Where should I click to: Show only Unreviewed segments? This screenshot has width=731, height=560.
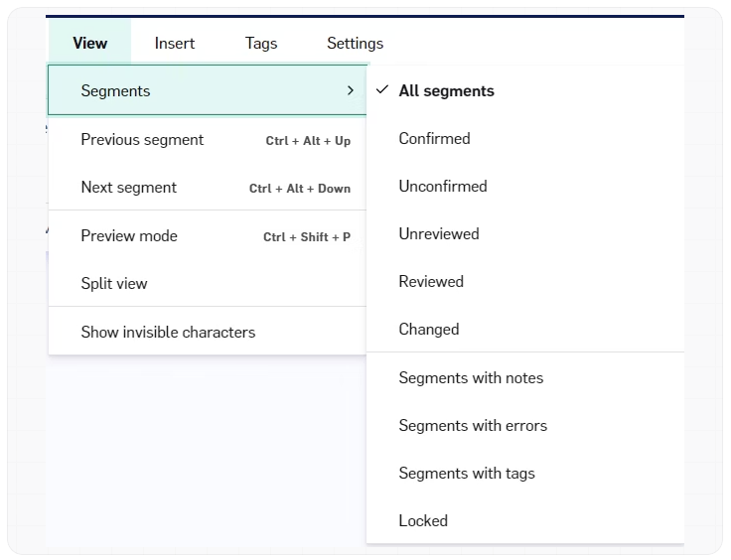pos(439,233)
